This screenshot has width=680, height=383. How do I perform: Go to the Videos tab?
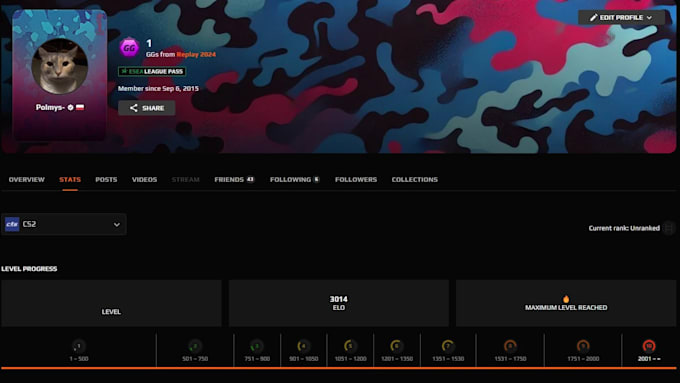coord(144,180)
